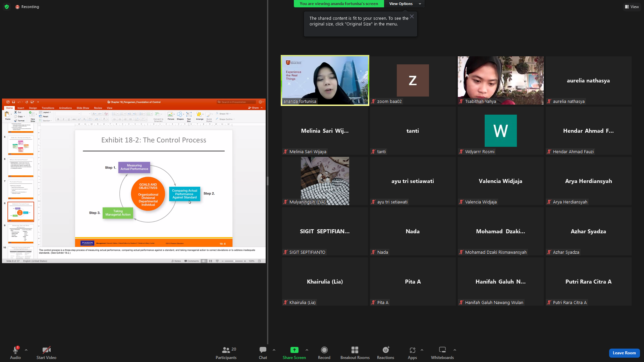This screenshot has height=362, width=644.
Task: Select slide 7 thumbnail in slide panel
Action: point(21,189)
